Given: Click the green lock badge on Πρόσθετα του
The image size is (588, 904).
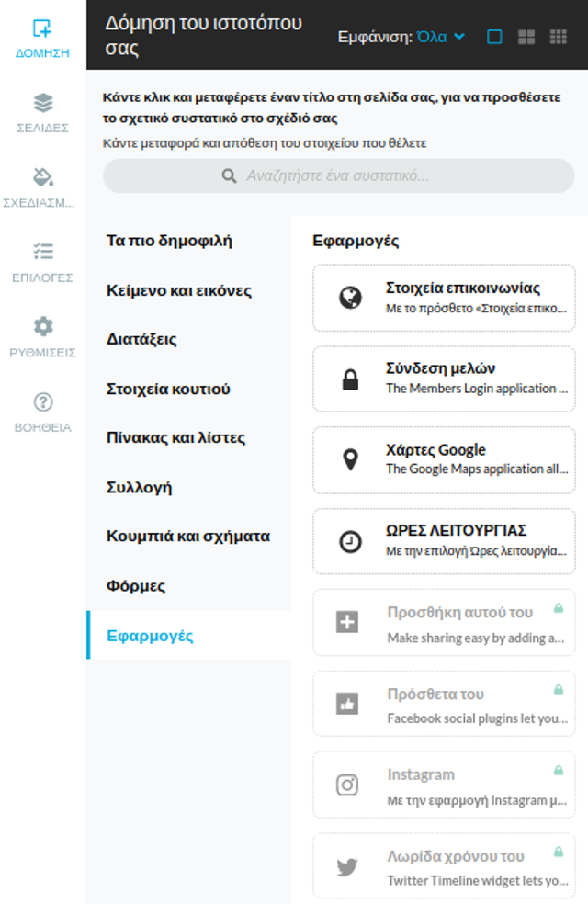Looking at the screenshot, I should pos(559,690).
